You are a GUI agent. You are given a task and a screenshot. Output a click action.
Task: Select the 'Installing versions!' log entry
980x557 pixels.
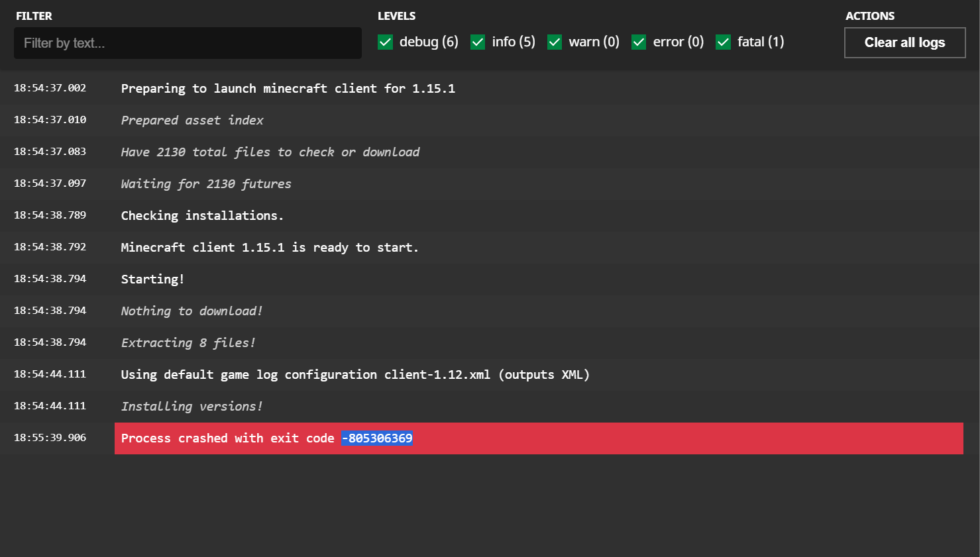pos(191,407)
